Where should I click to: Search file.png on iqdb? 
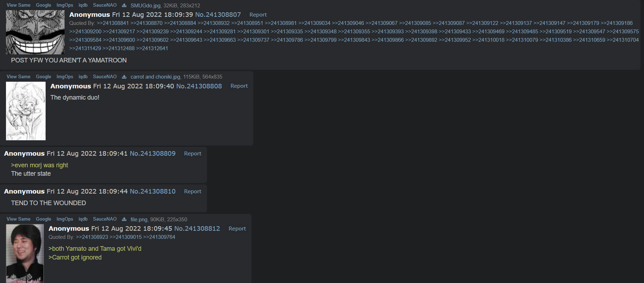[x=83, y=219]
